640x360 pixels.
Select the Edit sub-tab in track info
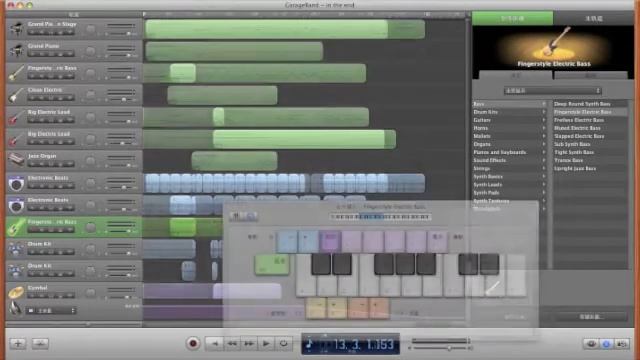590,75
